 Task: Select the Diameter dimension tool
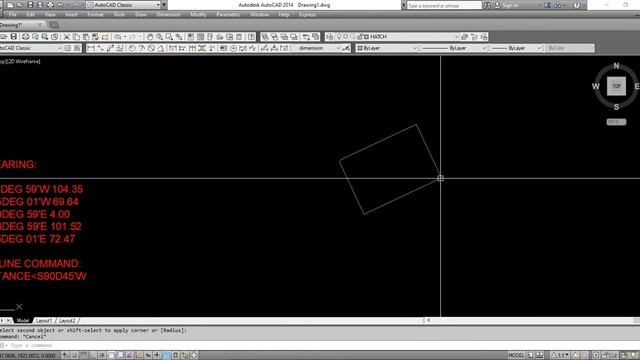click(x=151, y=48)
